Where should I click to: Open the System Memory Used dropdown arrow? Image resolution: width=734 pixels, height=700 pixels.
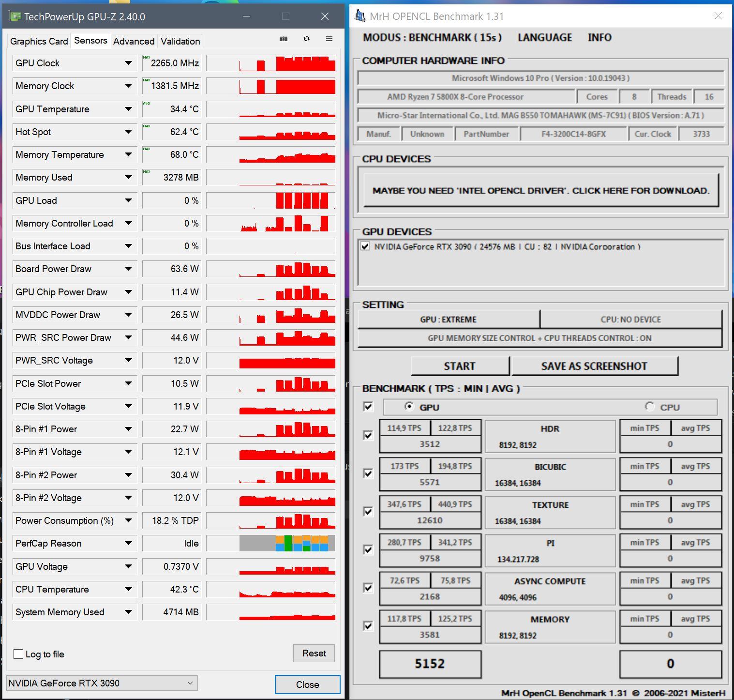128,612
